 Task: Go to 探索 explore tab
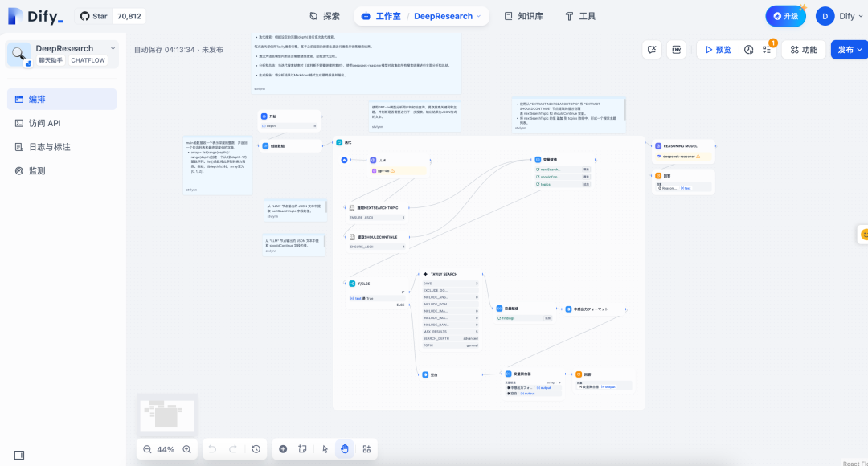(x=325, y=16)
